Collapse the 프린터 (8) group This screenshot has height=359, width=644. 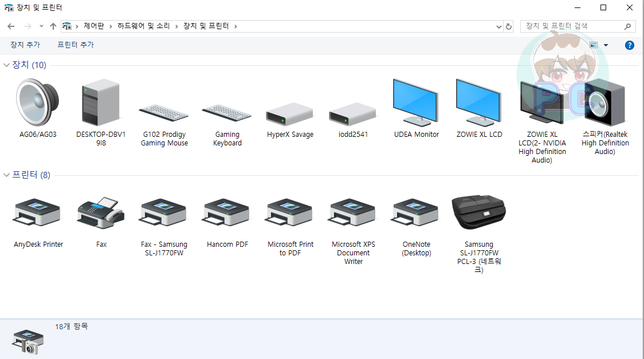pyautogui.click(x=6, y=175)
